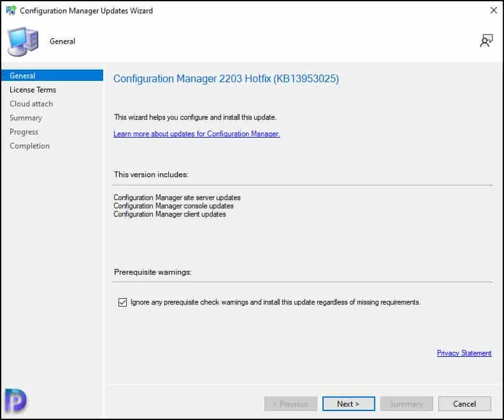Click the Cancel button

click(464, 404)
